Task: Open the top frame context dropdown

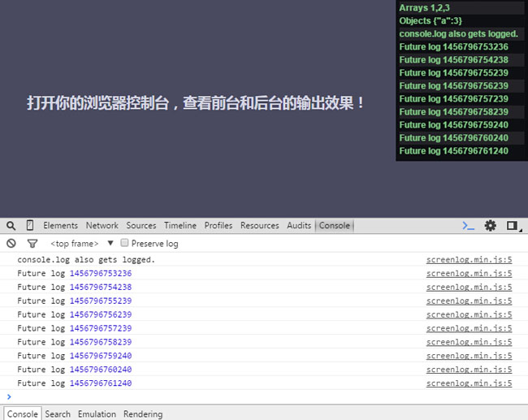Action: tap(82, 244)
